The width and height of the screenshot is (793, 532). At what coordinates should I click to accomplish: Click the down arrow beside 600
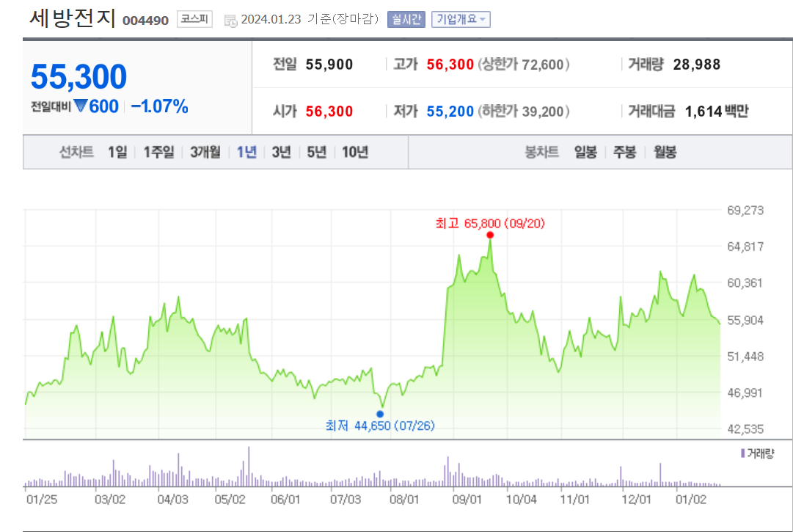coord(81,106)
